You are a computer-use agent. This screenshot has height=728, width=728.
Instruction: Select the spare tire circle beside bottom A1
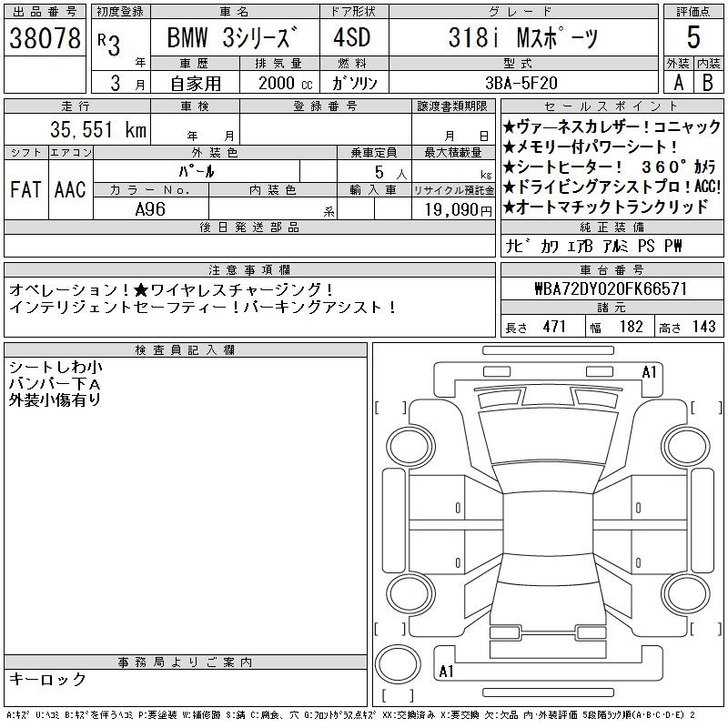pyautogui.click(x=397, y=662)
